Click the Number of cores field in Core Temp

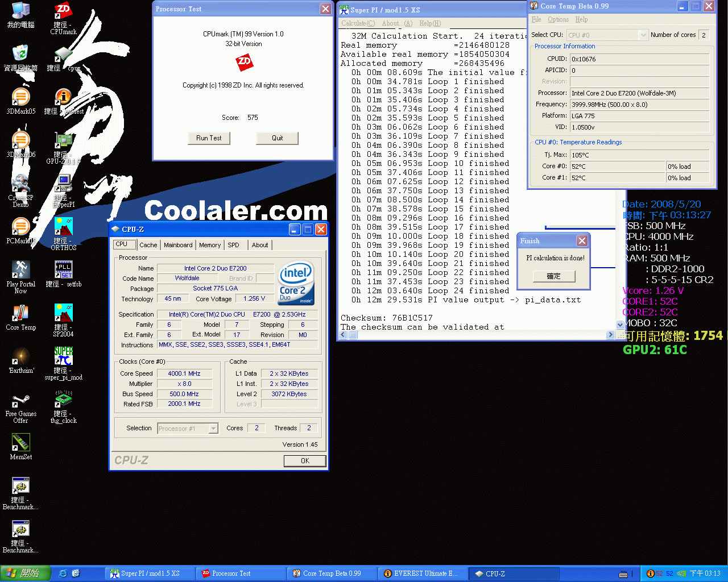(x=704, y=35)
